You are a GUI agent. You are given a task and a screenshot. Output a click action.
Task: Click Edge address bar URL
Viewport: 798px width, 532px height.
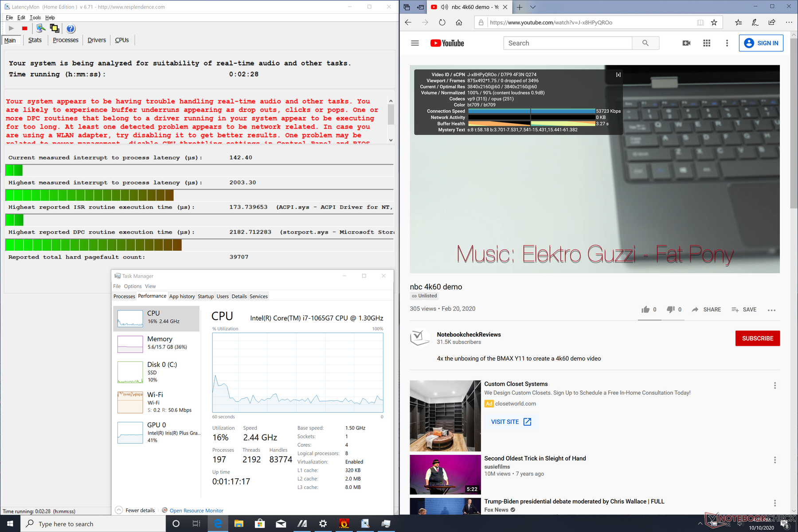coord(551,23)
